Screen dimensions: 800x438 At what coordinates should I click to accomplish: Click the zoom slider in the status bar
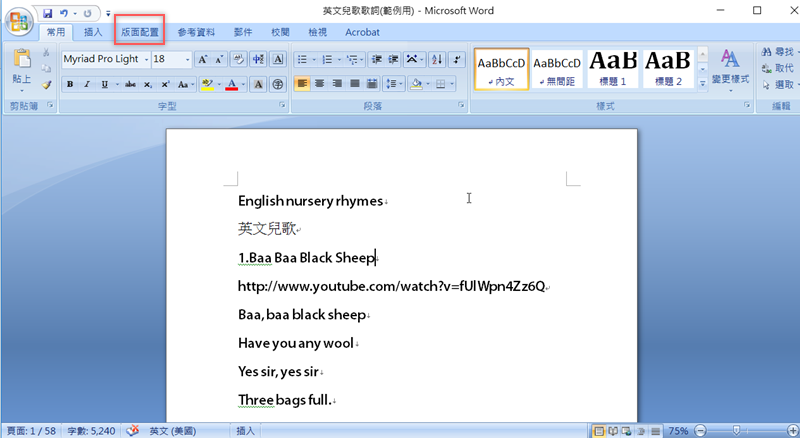(738, 430)
